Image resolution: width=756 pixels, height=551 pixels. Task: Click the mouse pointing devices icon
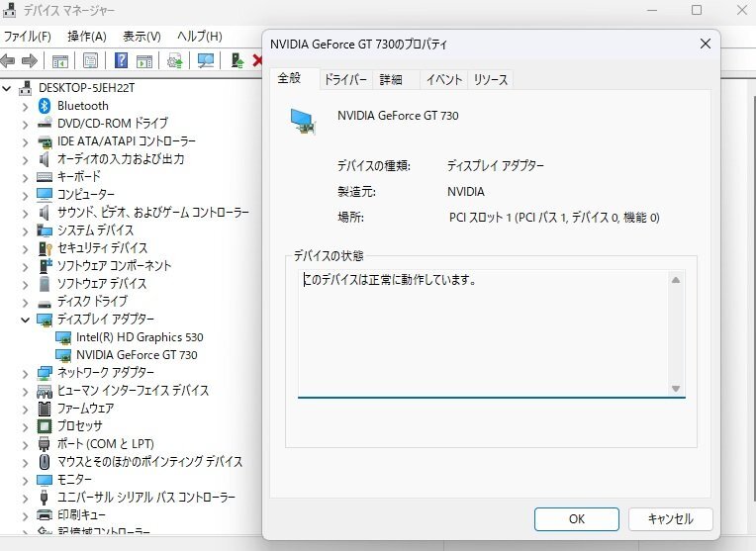45,462
